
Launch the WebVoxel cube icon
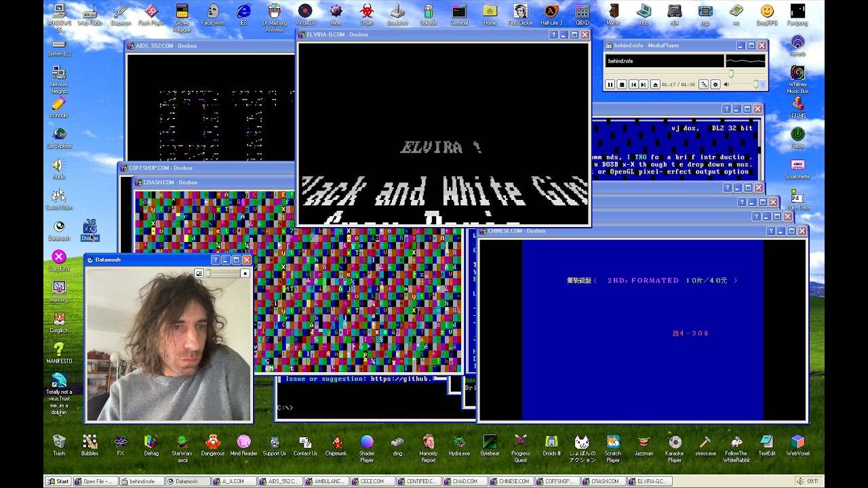[x=797, y=445]
